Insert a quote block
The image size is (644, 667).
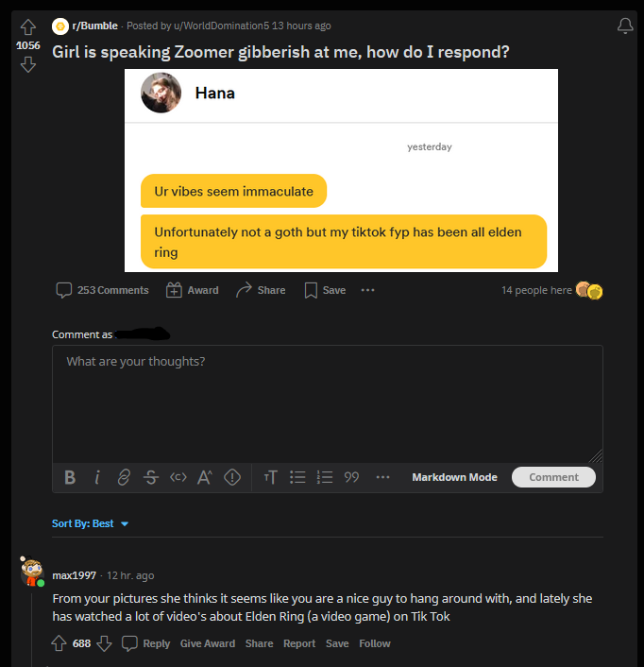(x=351, y=477)
